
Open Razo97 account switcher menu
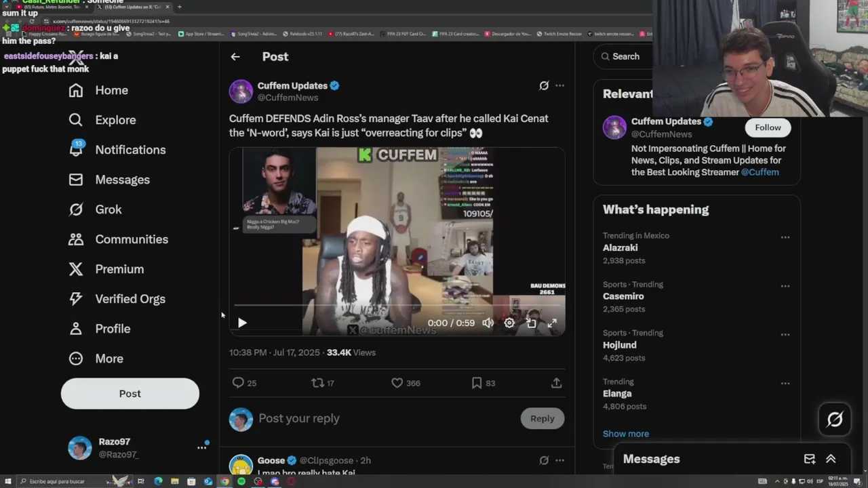tap(201, 447)
